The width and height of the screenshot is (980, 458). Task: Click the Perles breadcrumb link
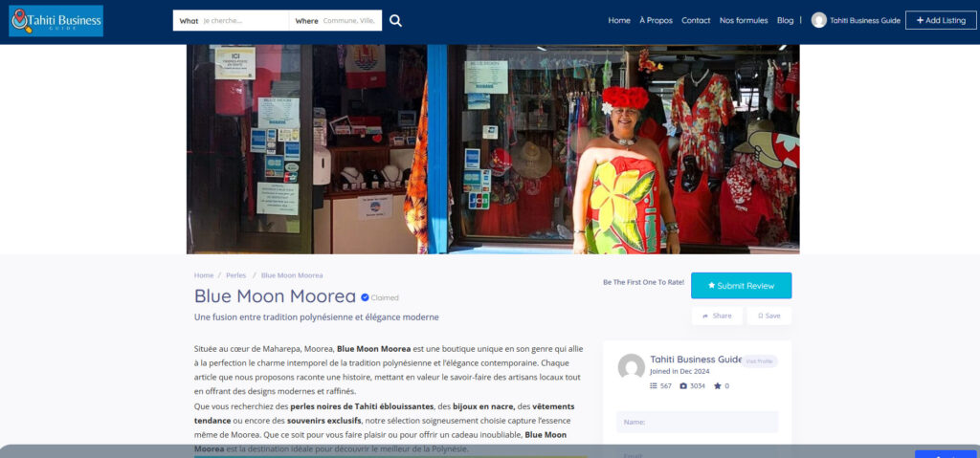pos(235,275)
